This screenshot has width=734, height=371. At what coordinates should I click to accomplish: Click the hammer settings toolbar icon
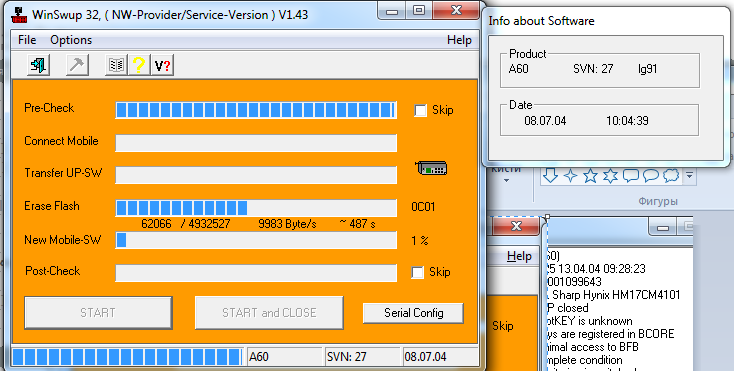[x=77, y=65]
